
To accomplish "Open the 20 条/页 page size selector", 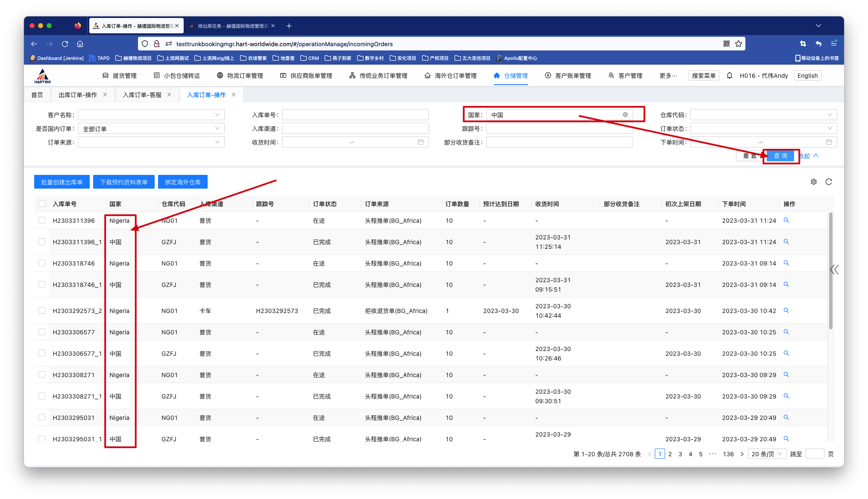I will 767,454.
